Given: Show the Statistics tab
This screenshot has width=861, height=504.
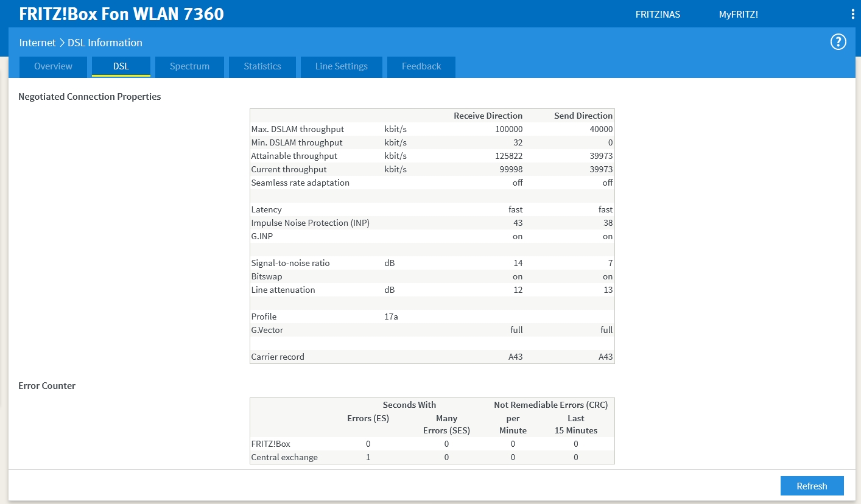Looking at the screenshot, I should pyautogui.click(x=262, y=66).
